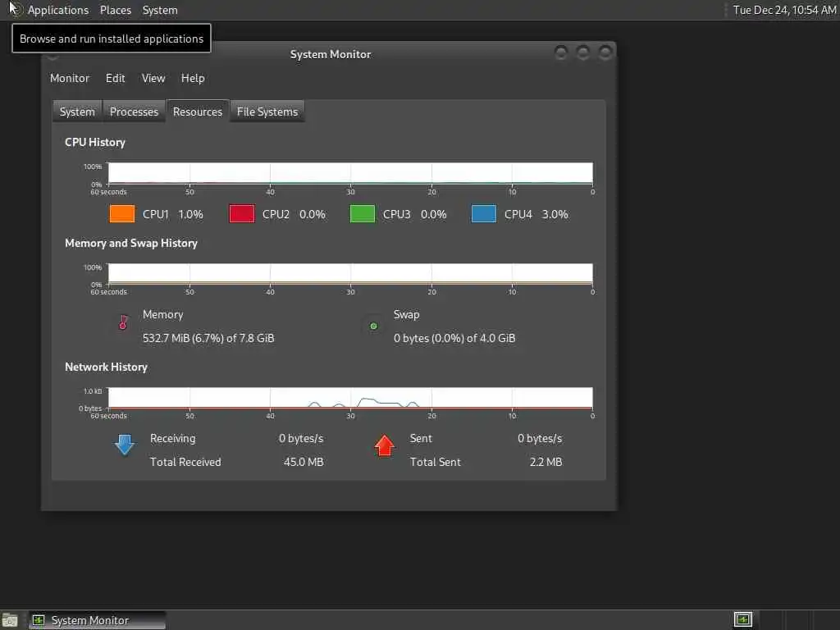Open the System menu in top panel

pos(160,10)
